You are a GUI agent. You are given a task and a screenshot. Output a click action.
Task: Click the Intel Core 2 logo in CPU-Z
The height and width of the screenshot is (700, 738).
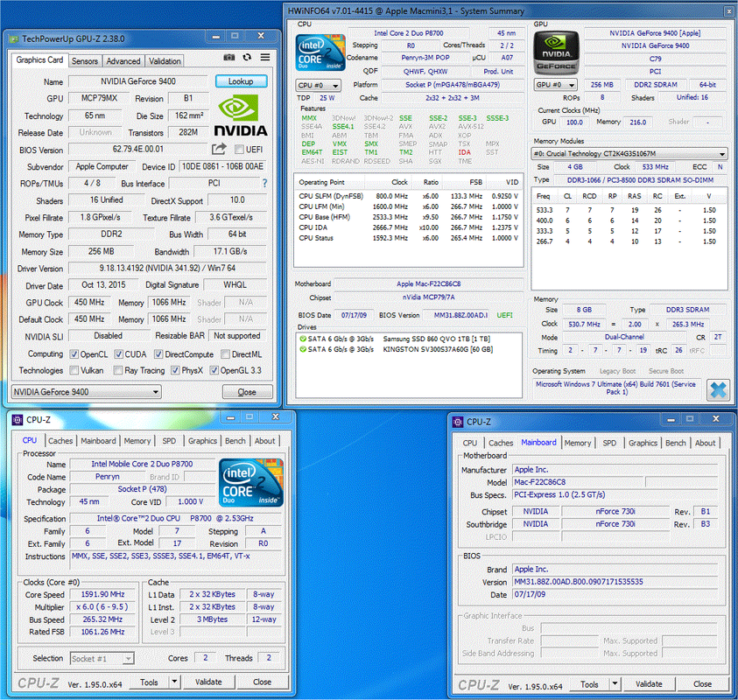tap(251, 483)
